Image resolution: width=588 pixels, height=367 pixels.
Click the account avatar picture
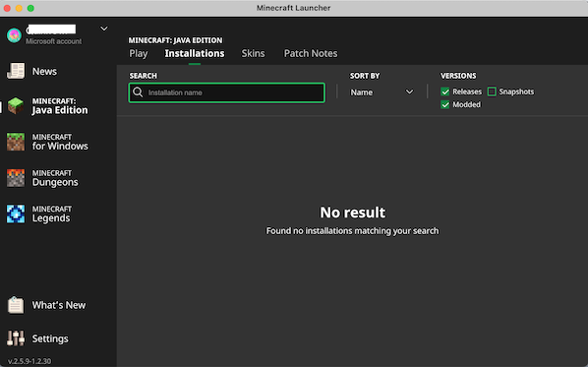point(14,35)
